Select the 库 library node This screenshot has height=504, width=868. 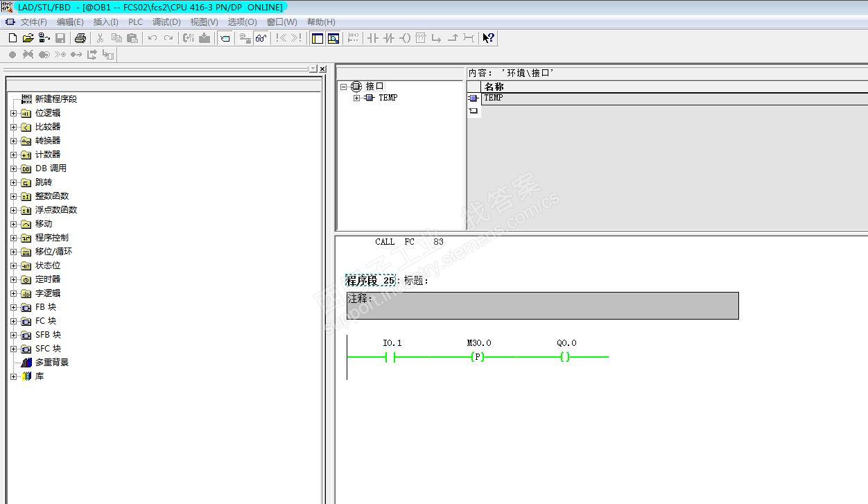point(39,376)
